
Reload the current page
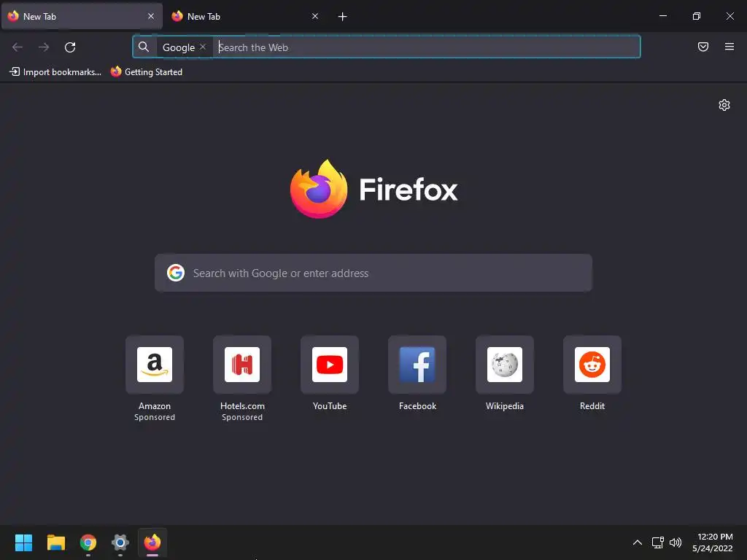(70, 47)
